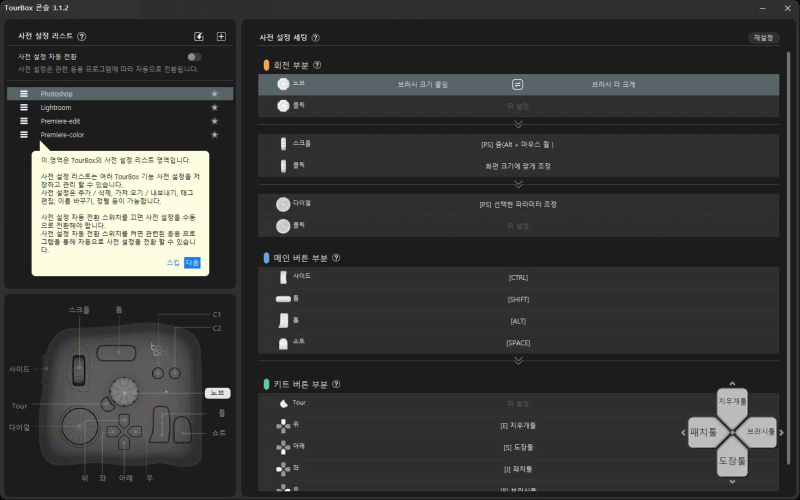The width and height of the screenshot is (800, 500).
Task: Select the Photoshop preset
Action: (120, 94)
